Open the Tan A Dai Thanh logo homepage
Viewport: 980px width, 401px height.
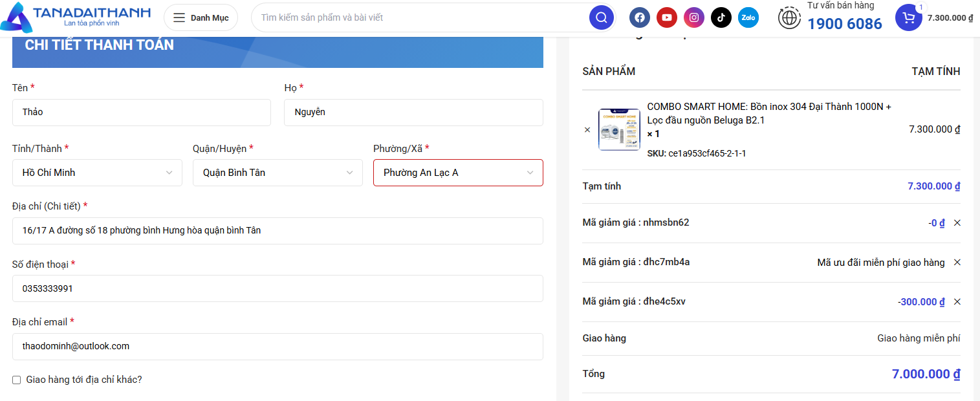pyautogui.click(x=76, y=17)
